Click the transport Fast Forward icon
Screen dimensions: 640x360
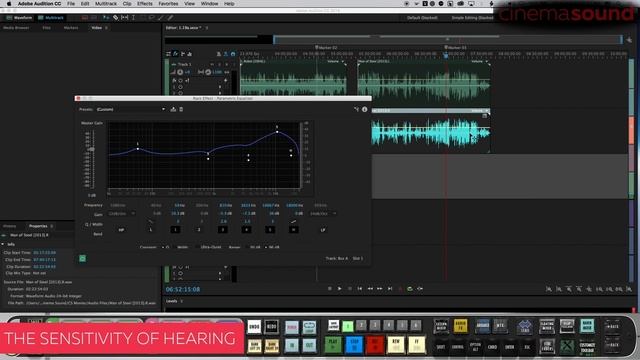click(380, 289)
